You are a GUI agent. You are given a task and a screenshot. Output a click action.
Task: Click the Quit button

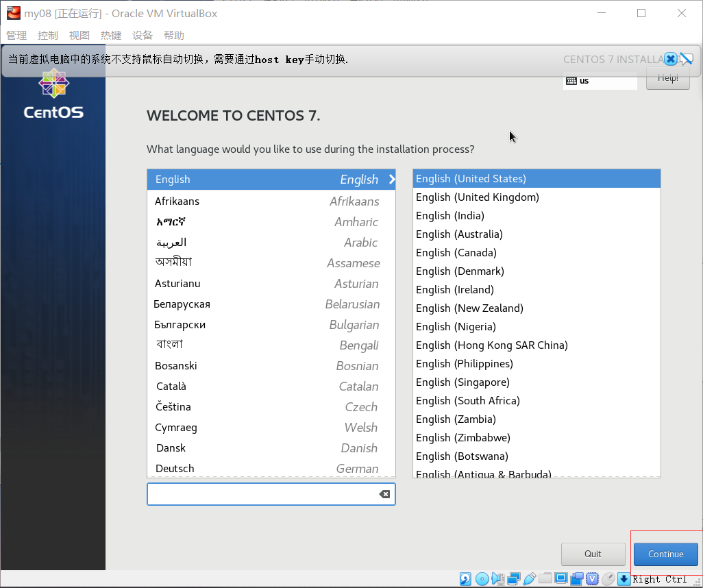pyautogui.click(x=593, y=554)
